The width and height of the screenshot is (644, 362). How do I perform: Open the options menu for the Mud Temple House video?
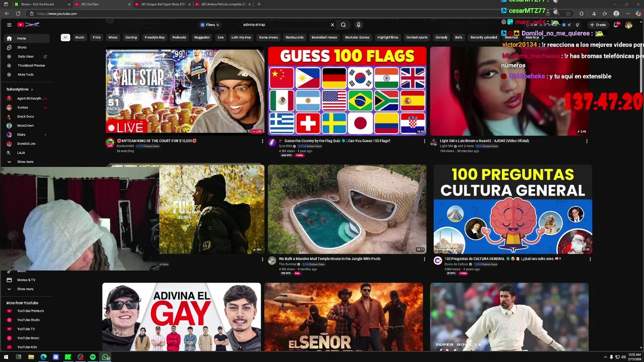tap(424, 259)
